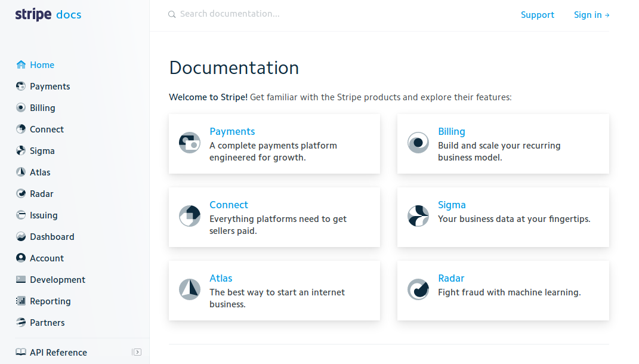Open API Reference in the sidebar
Viewport: 639px width, 364px height.
click(58, 352)
